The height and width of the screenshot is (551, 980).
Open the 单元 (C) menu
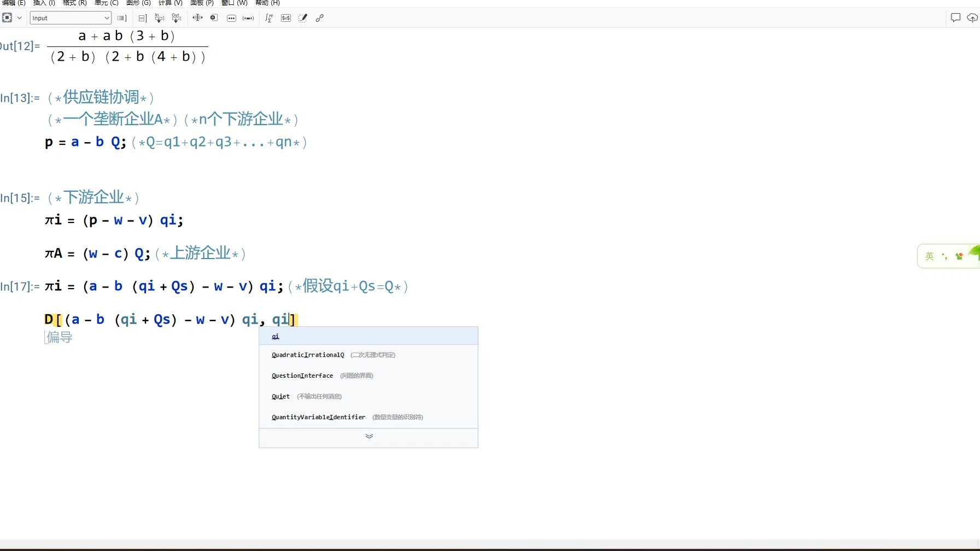tap(107, 3)
